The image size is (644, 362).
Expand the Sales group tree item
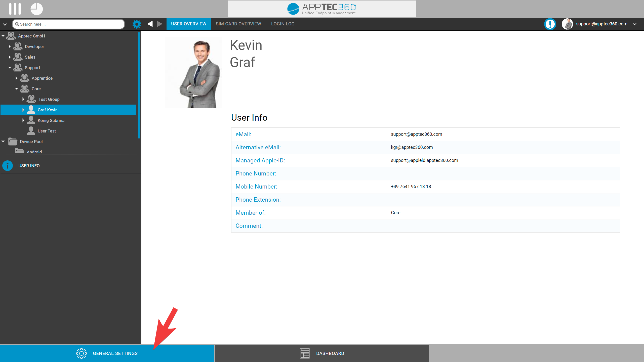(x=10, y=57)
